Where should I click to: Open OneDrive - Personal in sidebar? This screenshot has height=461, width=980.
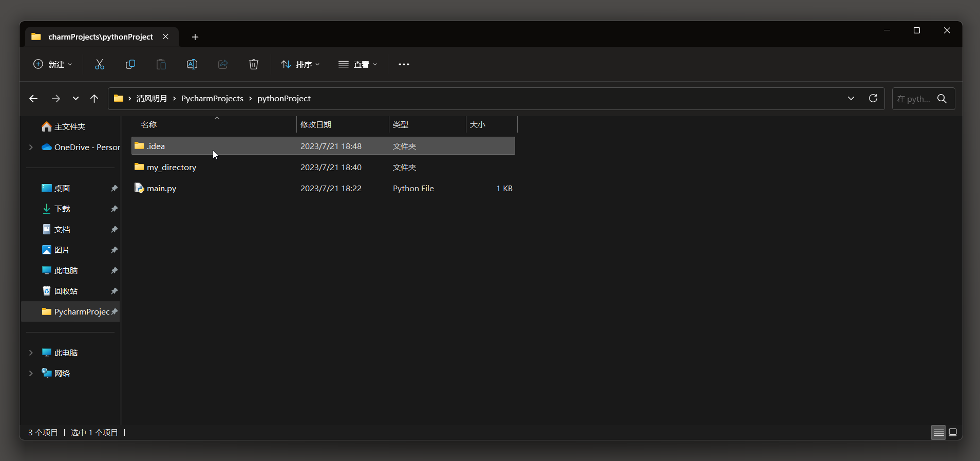click(x=87, y=147)
